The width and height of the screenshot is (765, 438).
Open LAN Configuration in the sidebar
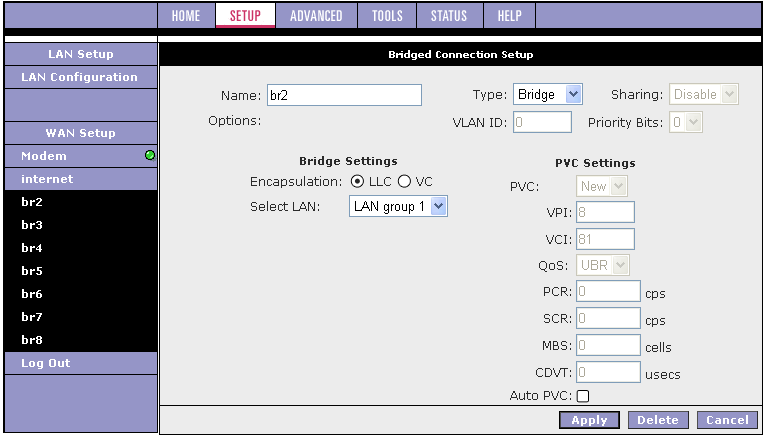click(x=81, y=77)
